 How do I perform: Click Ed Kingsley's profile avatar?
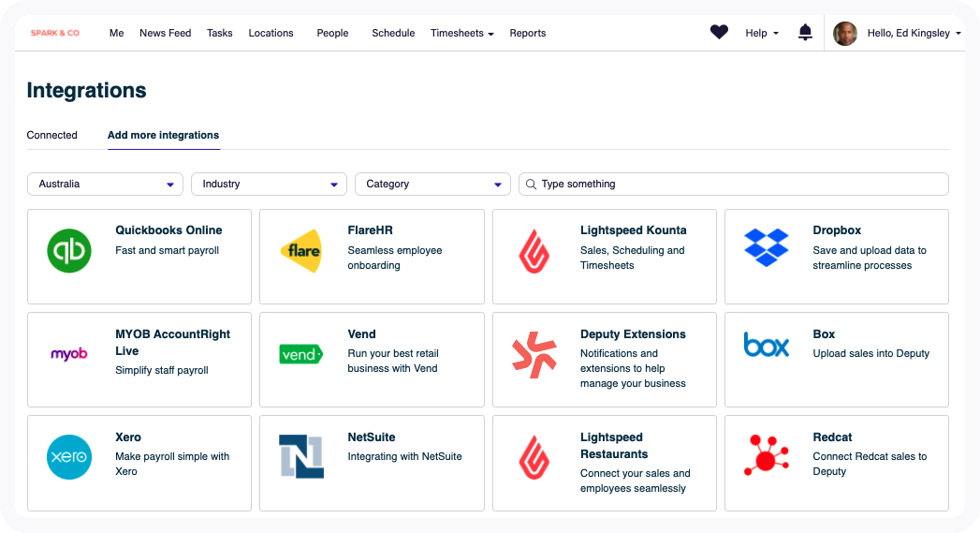click(845, 33)
